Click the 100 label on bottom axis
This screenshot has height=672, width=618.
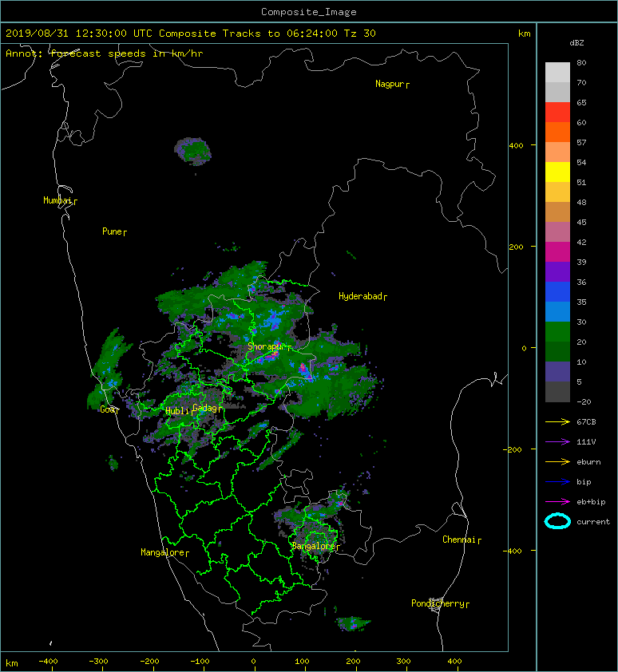tap(302, 662)
